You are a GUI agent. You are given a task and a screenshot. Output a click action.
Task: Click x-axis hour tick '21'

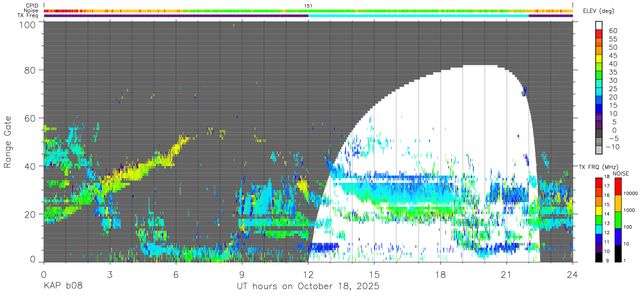click(507, 274)
